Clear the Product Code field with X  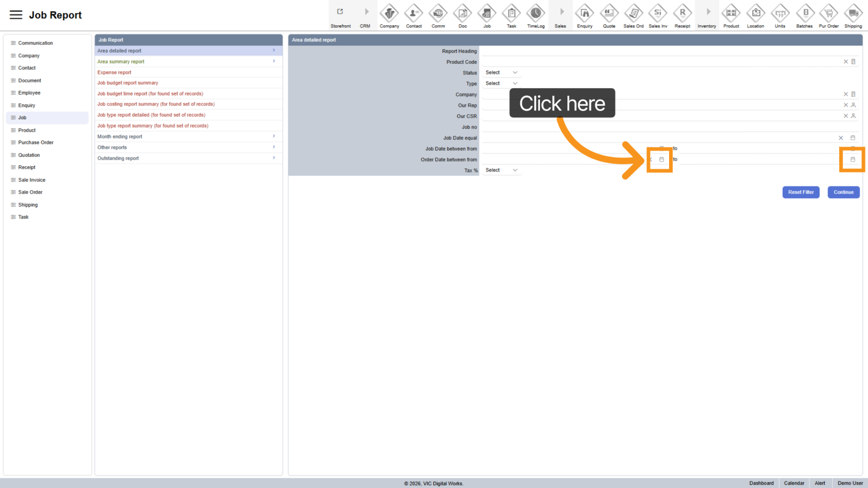pyautogui.click(x=846, y=62)
